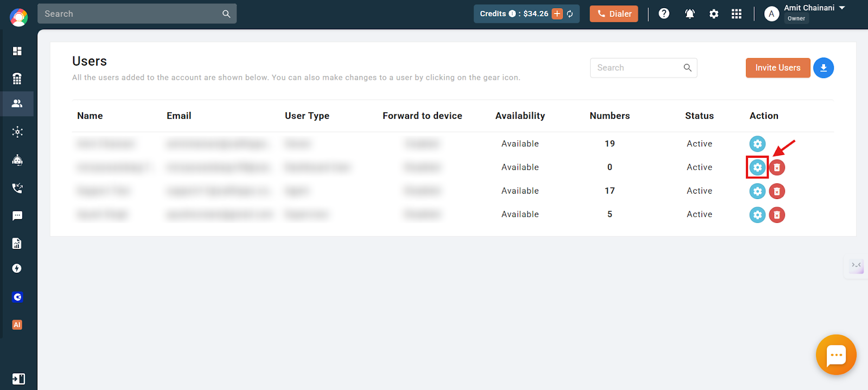Delete the user with 5 numbers
The image size is (868, 390).
[x=777, y=215]
